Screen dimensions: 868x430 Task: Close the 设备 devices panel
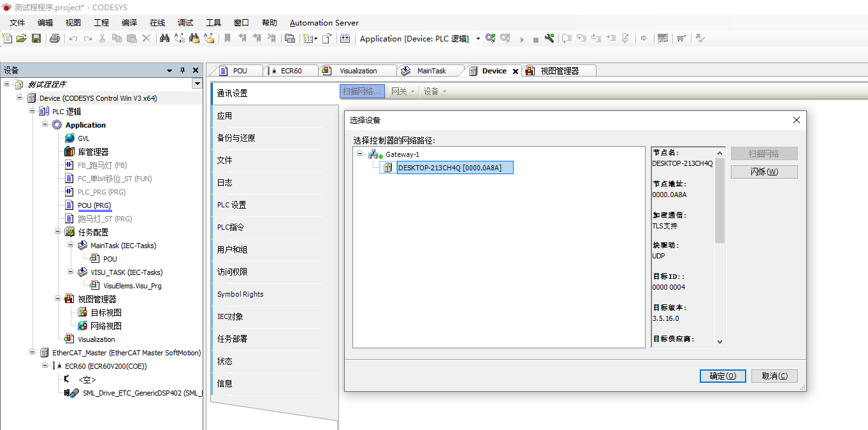pyautogui.click(x=196, y=70)
